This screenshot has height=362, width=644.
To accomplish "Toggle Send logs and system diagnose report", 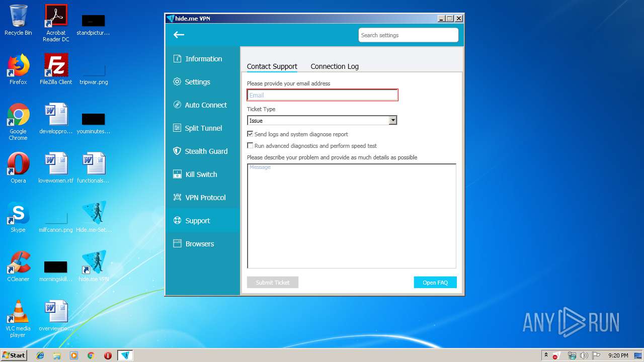I will 250,134.
